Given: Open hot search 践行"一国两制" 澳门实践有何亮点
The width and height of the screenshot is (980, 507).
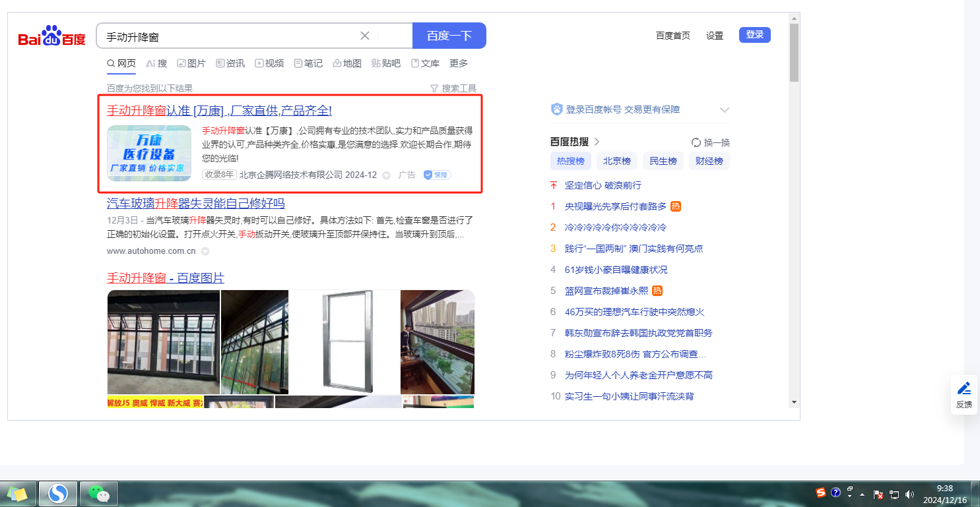Looking at the screenshot, I should click(x=634, y=249).
